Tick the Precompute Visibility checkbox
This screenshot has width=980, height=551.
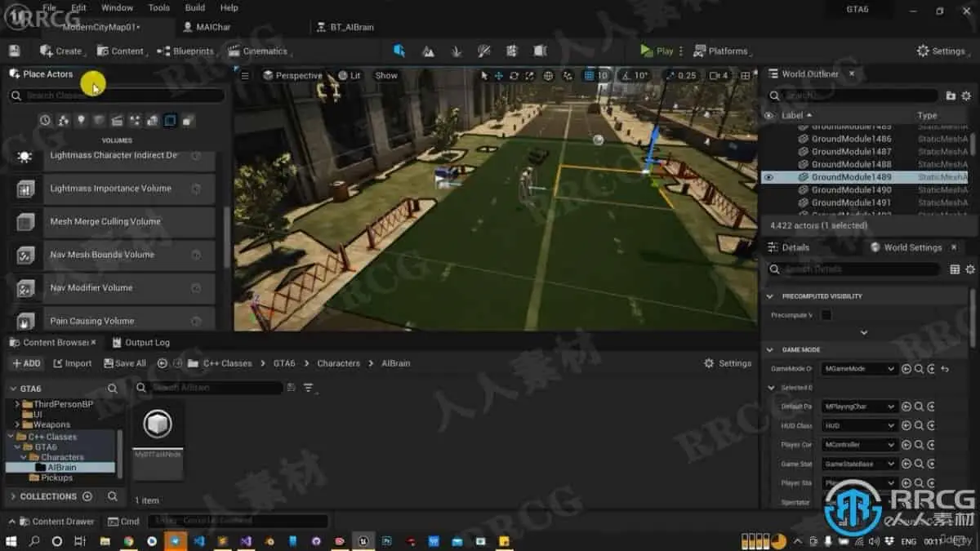click(x=826, y=315)
